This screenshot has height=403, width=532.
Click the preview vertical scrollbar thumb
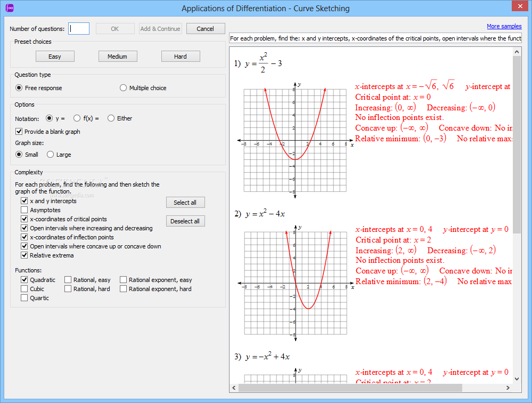tap(517, 145)
